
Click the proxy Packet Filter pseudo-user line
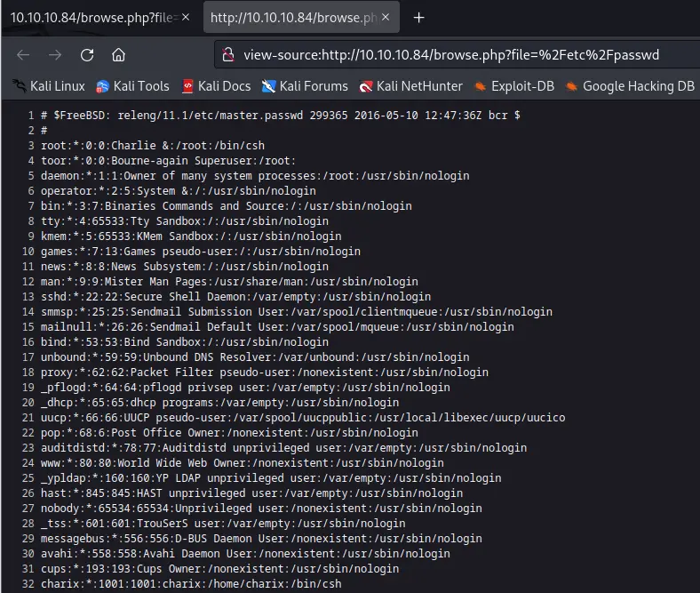click(x=265, y=373)
